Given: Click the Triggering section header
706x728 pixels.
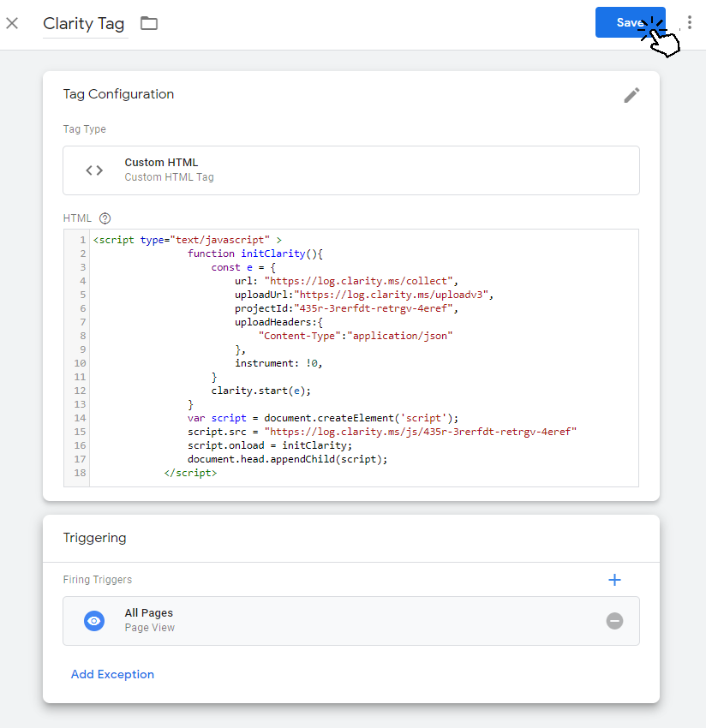Looking at the screenshot, I should 95,538.
